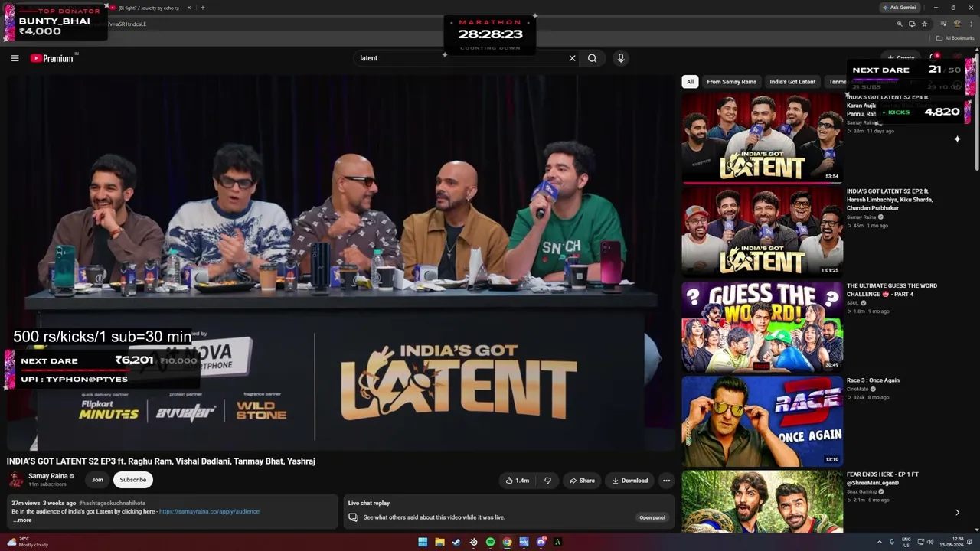Open Spotify from the taskbar
The width and height of the screenshot is (980, 551).
[x=490, y=543]
